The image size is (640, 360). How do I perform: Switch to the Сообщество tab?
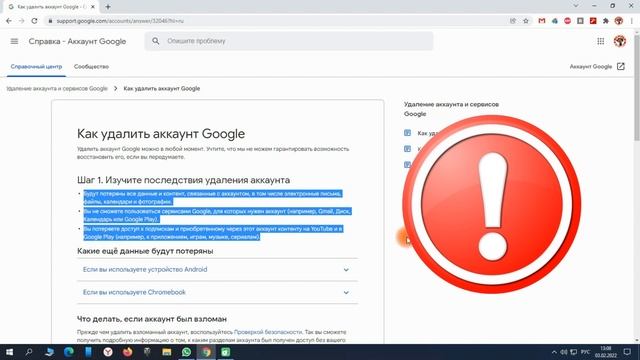pyautogui.click(x=91, y=67)
